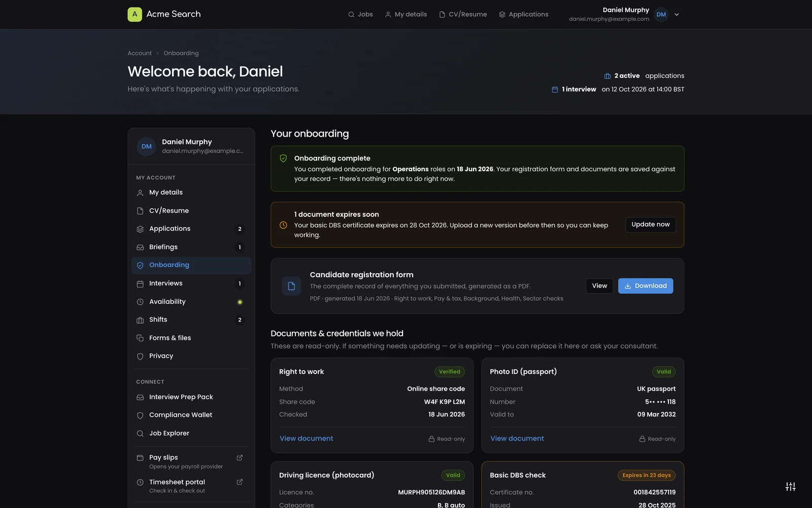The image size is (812, 508).
Task: Open Interviews in the sidebar
Action: click(191, 283)
